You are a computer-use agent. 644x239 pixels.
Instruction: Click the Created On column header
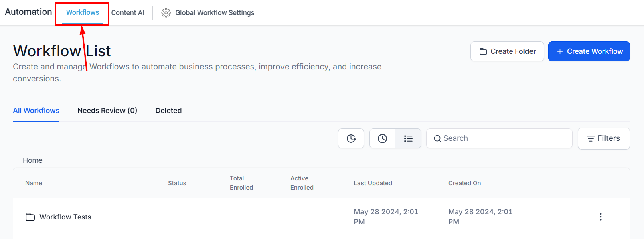(x=464, y=183)
